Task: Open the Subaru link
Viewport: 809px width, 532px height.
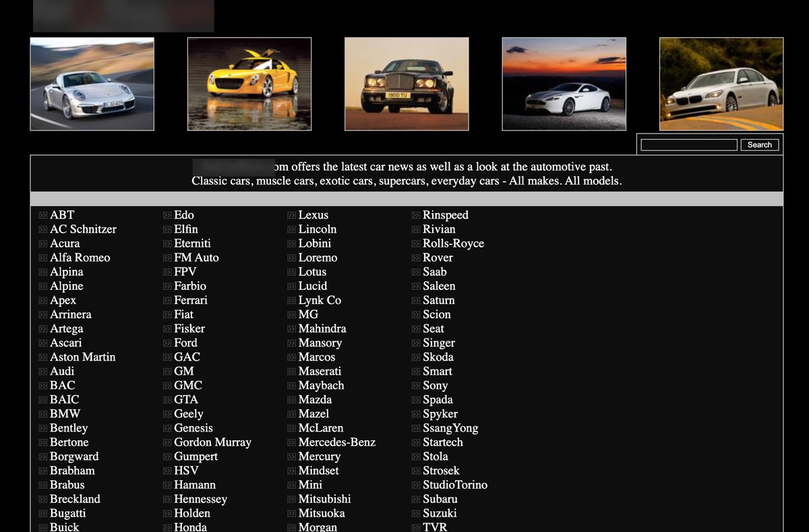Action: tap(440, 498)
